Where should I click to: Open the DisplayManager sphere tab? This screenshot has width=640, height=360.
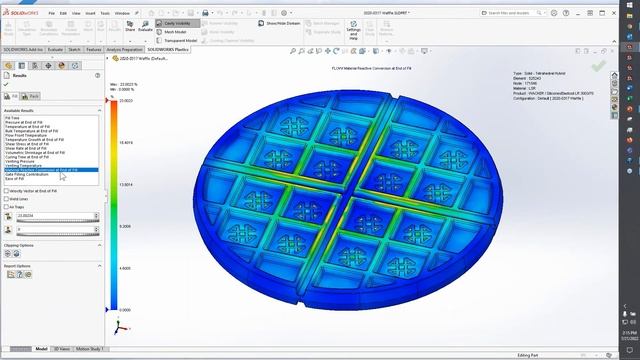pyautogui.click(x=62, y=65)
